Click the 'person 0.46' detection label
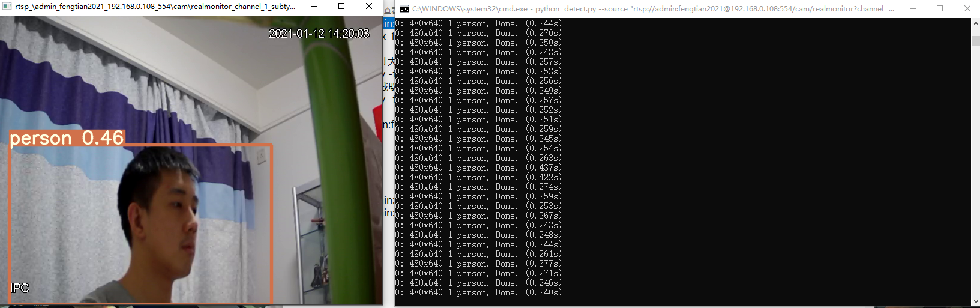This screenshot has width=980, height=308. tap(67, 138)
